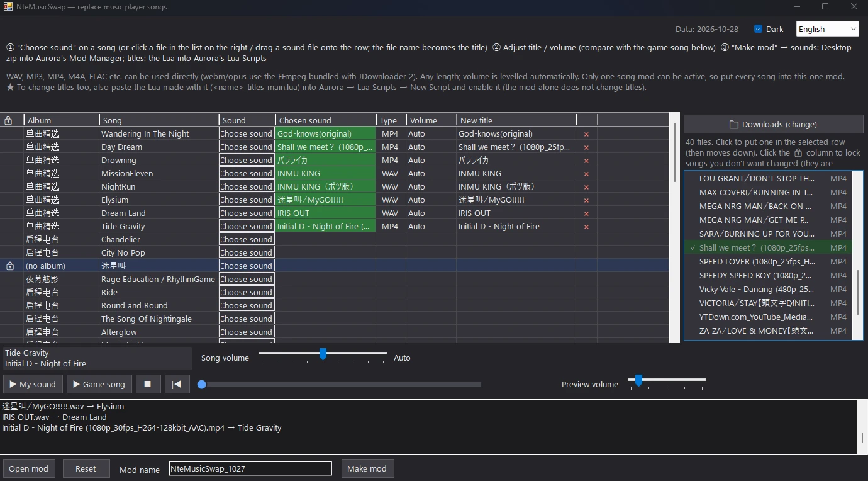Viewport: 868px width, 481px height.
Task: Clear the Elysium row using its red X
Action: coord(586,200)
